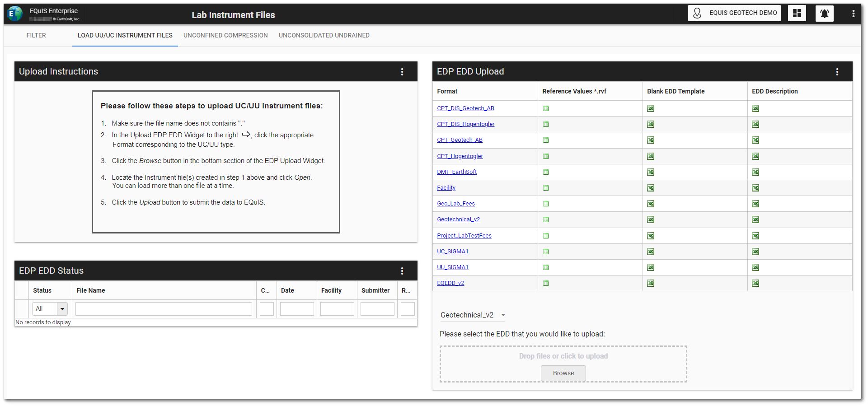Open the notifications bell icon
The height and width of the screenshot is (406, 868).
[x=824, y=14]
